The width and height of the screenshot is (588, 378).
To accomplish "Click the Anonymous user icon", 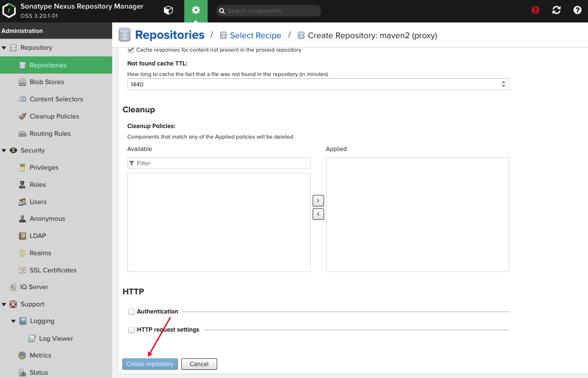I will [x=22, y=219].
